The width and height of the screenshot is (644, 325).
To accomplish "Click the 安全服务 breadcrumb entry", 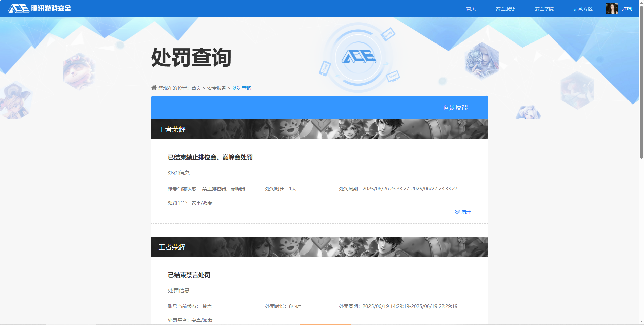I will pyautogui.click(x=216, y=88).
